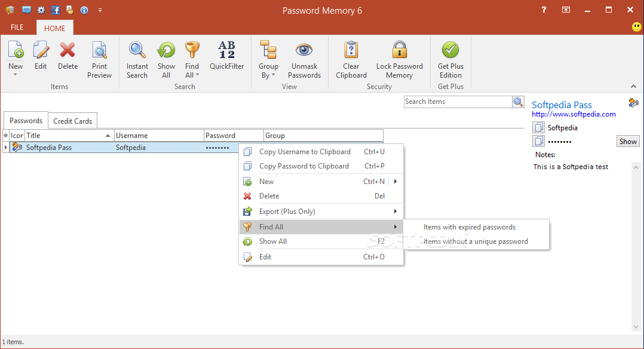The image size is (644, 349).
Task: Click the Edit ribbon icon
Action: (x=41, y=56)
